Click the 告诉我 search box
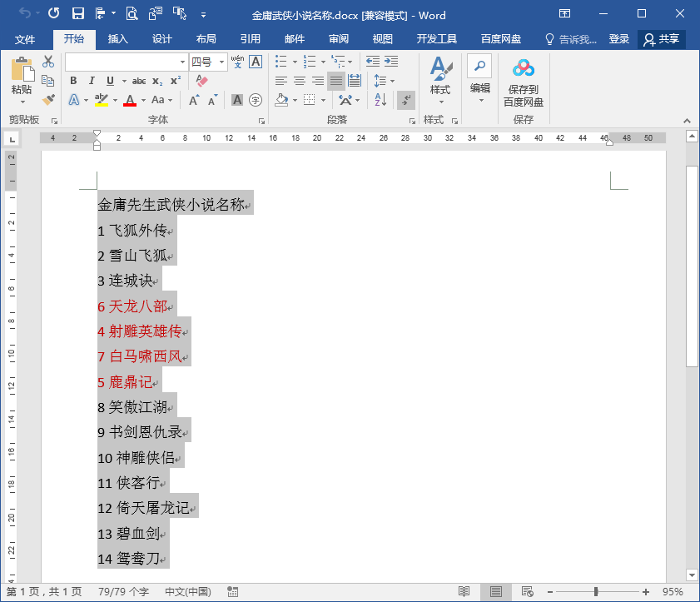The image size is (700, 602). (571, 39)
